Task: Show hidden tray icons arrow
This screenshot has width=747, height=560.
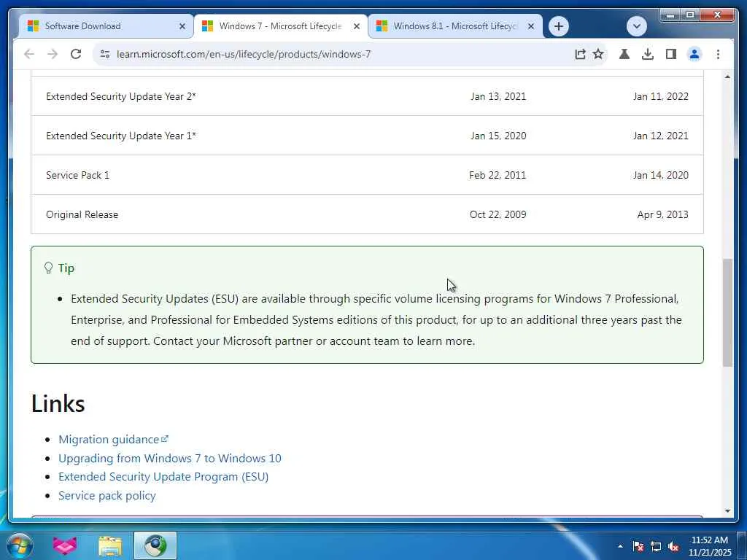Action: pos(620,546)
